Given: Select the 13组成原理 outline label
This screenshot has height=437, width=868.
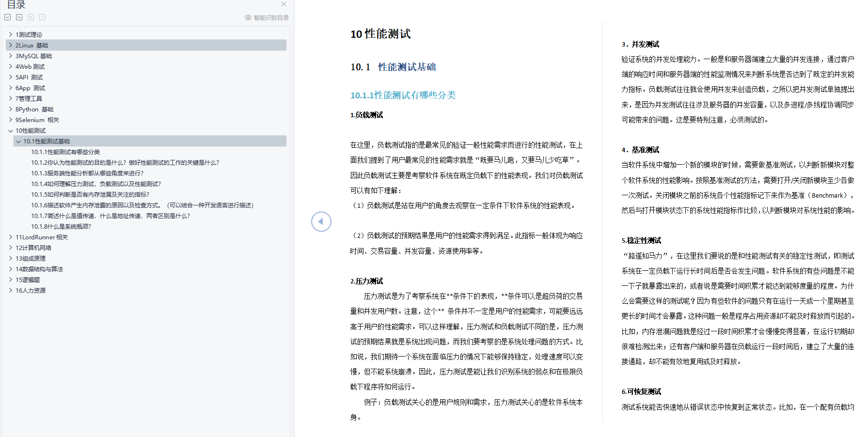Looking at the screenshot, I should (31, 258).
